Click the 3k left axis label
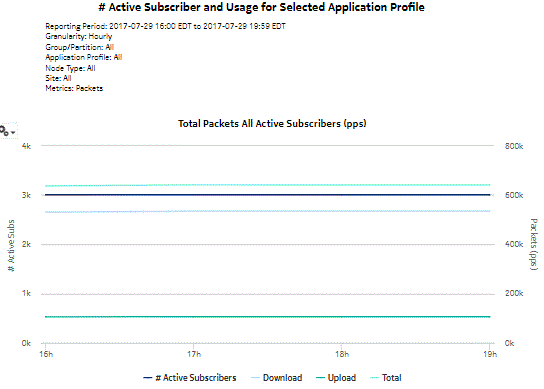544x389 pixels. [26, 195]
